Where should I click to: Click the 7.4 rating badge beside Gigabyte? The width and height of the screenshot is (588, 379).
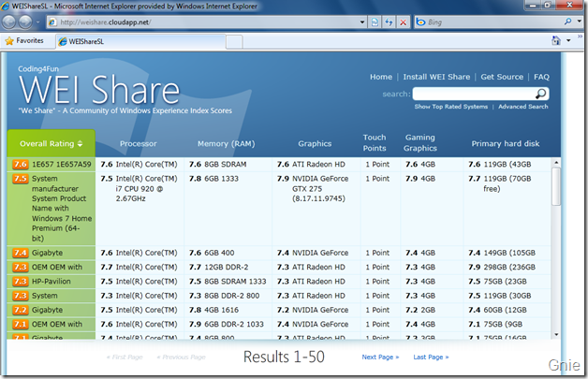pyautogui.click(x=21, y=253)
